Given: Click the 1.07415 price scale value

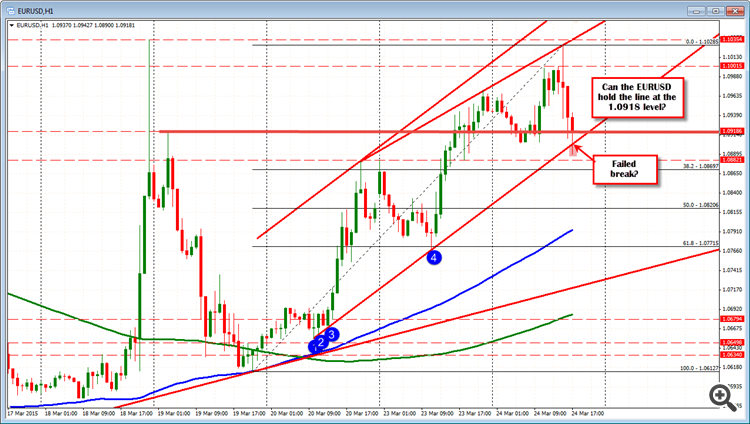Looking at the screenshot, I should coord(732,270).
